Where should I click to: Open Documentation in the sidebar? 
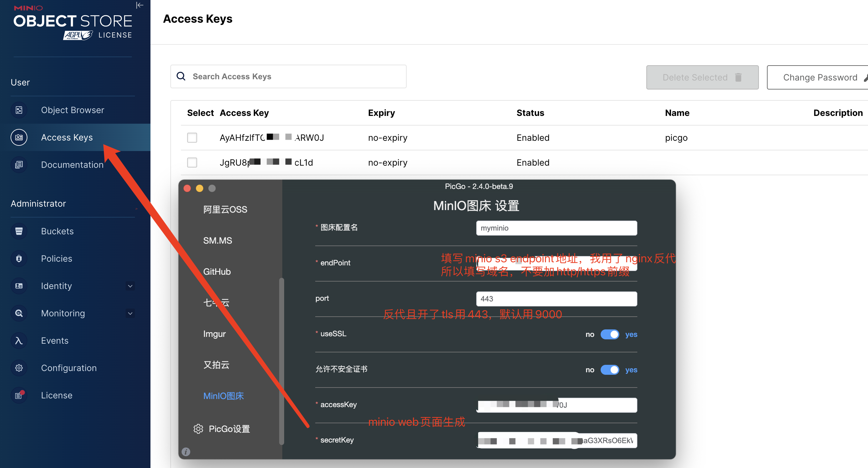(72, 165)
